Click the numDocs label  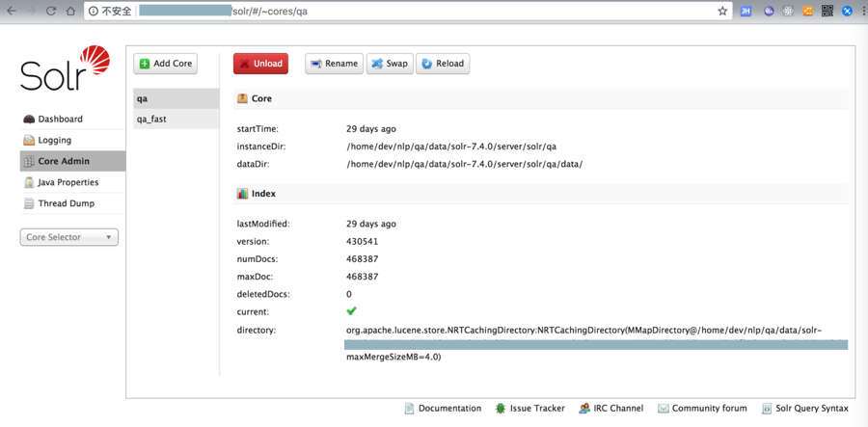pyautogui.click(x=258, y=259)
